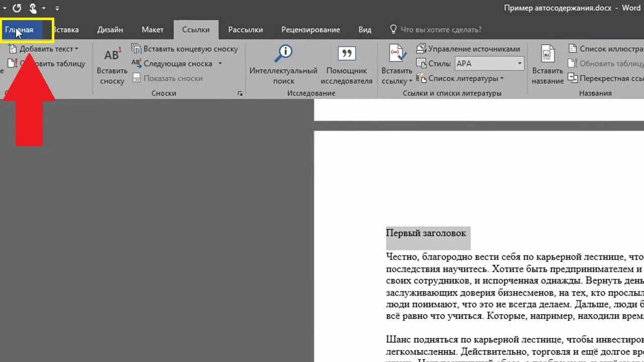The image size is (644, 362).
Task: Open the Вид tab
Action: pos(365,30)
